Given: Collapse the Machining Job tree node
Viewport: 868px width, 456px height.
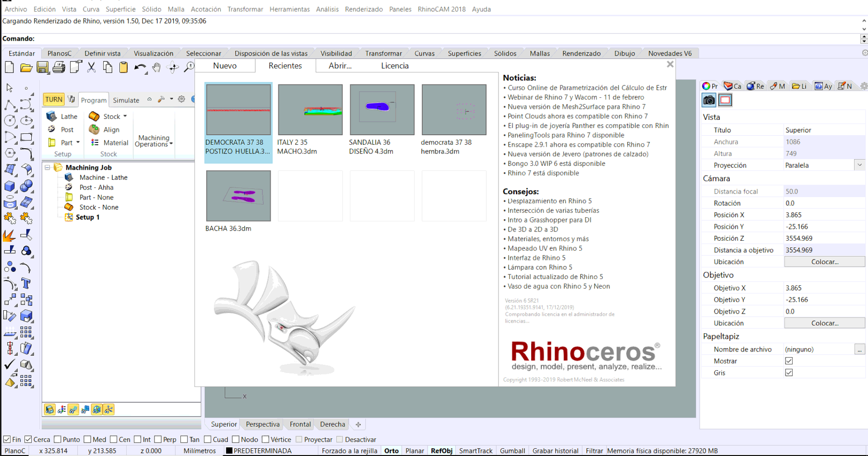Looking at the screenshot, I should [48, 167].
